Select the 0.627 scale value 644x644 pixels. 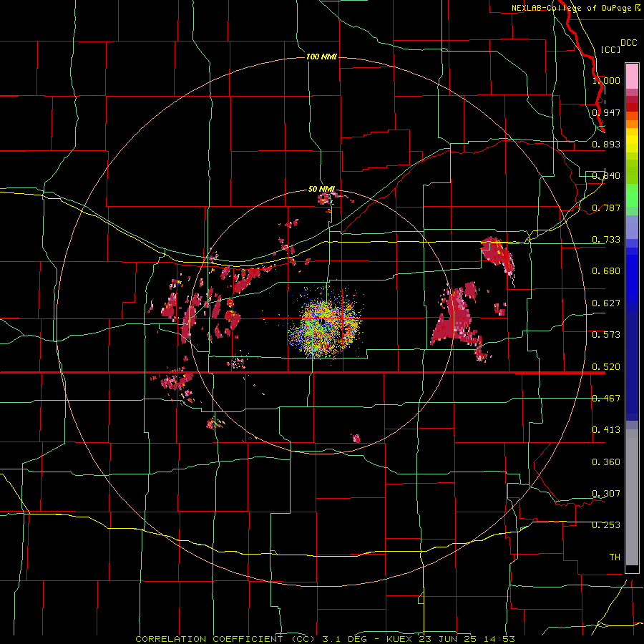pos(606,303)
